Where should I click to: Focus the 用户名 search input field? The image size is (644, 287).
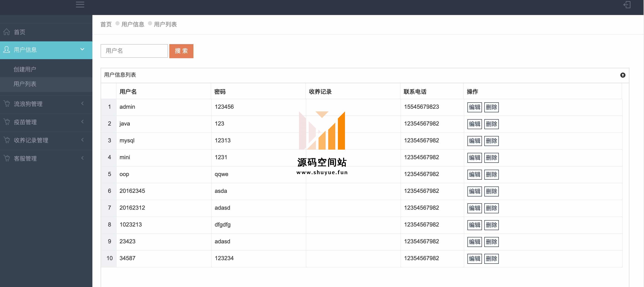(x=134, y=51)
